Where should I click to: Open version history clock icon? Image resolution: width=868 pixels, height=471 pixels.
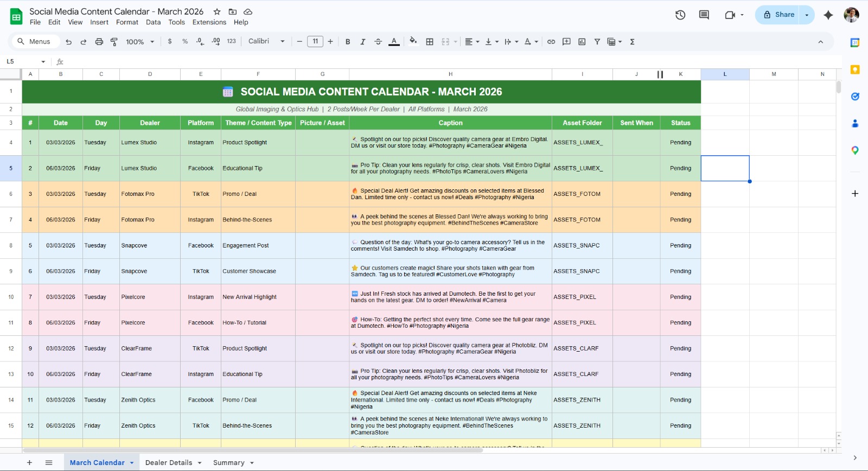click(680, 15)
